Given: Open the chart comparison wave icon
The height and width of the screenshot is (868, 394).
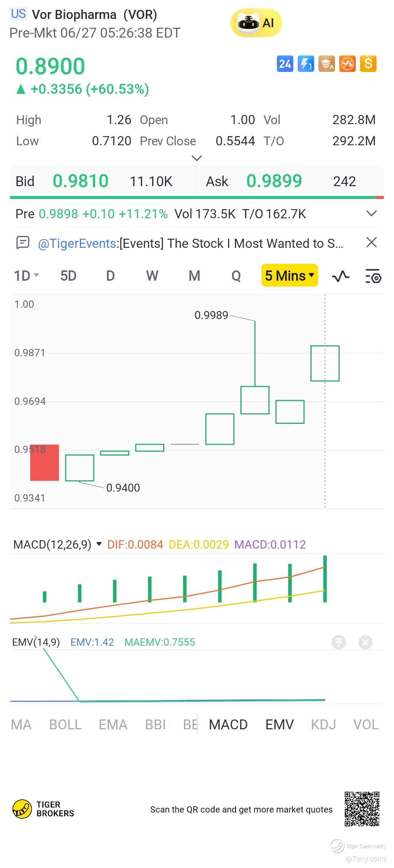Looking at the screenshot, I should coord(341,276).
